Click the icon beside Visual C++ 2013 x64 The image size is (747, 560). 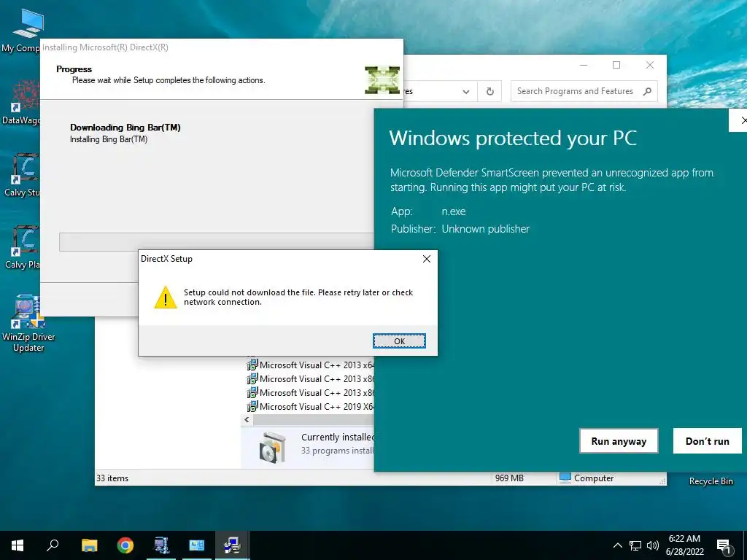click(x=252, y=365)
